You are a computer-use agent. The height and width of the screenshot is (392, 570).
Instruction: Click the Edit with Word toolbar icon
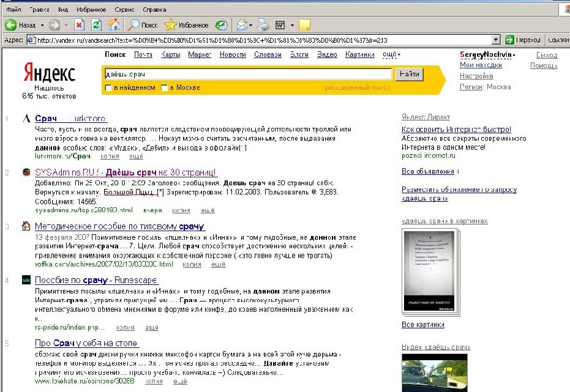[280, 25]
